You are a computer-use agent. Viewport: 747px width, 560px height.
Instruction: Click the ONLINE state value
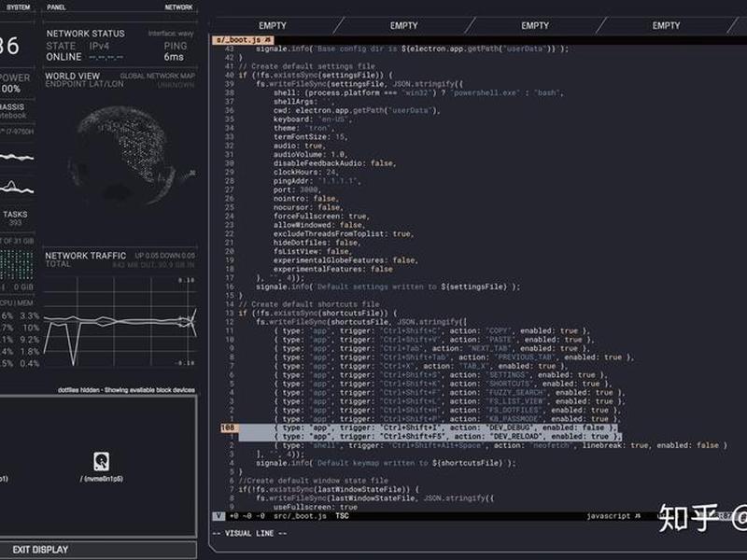pos(63,57)
